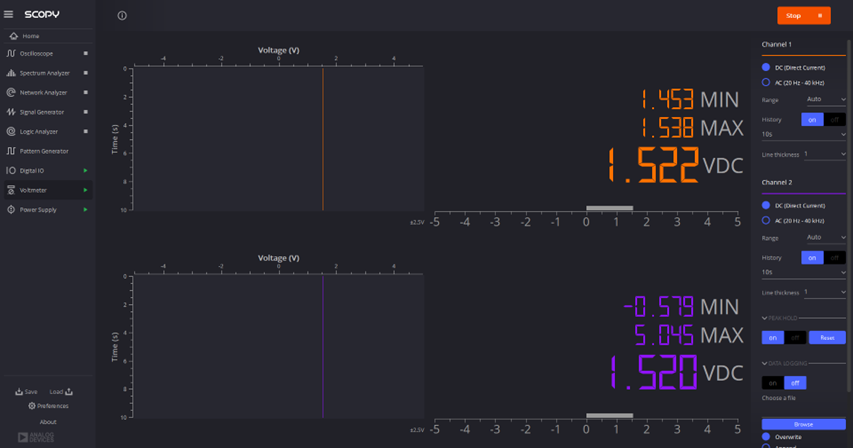
Task: Click the Analog Devices logo
Action: 36,437
